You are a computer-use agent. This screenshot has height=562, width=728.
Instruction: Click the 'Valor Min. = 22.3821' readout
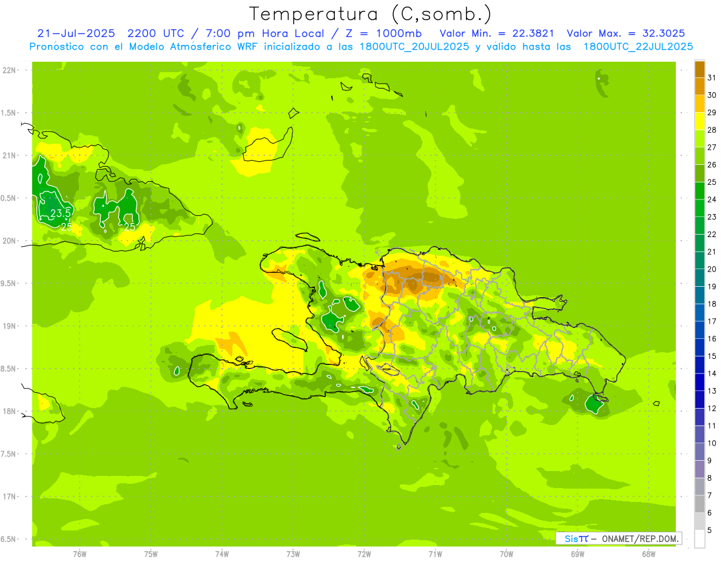coord(497,33)
